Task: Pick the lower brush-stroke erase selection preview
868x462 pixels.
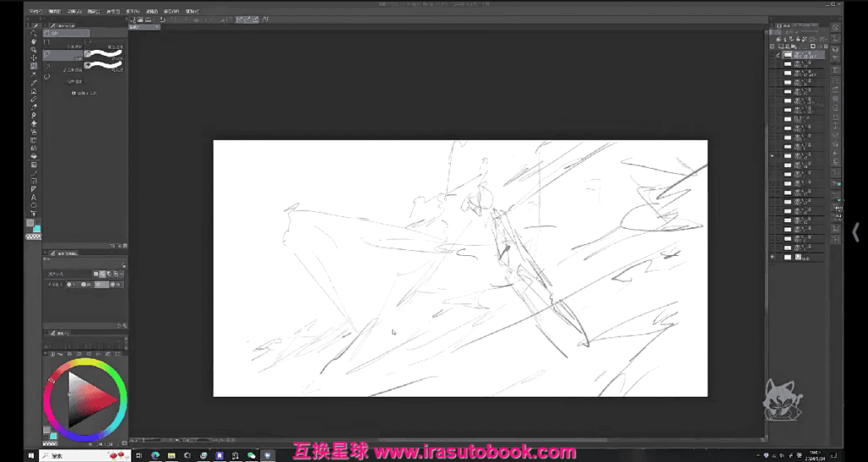Action: pos(103,66)
